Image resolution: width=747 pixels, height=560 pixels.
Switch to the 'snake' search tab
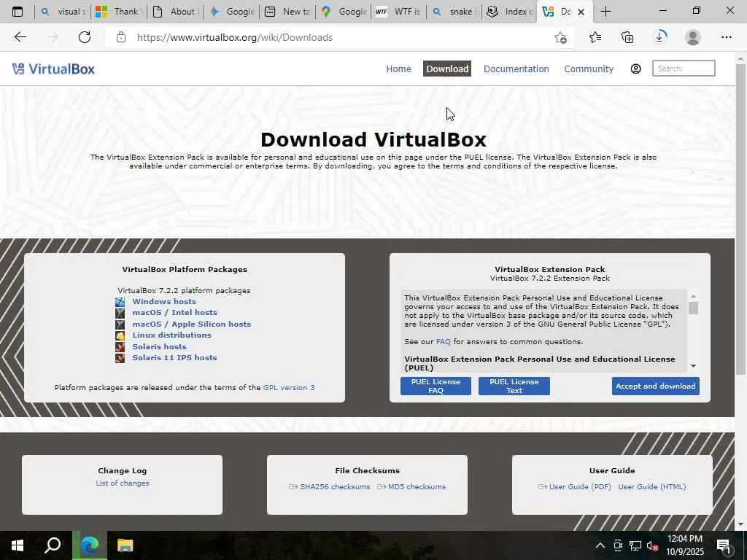pyautogui.click(x=454, y=12)
